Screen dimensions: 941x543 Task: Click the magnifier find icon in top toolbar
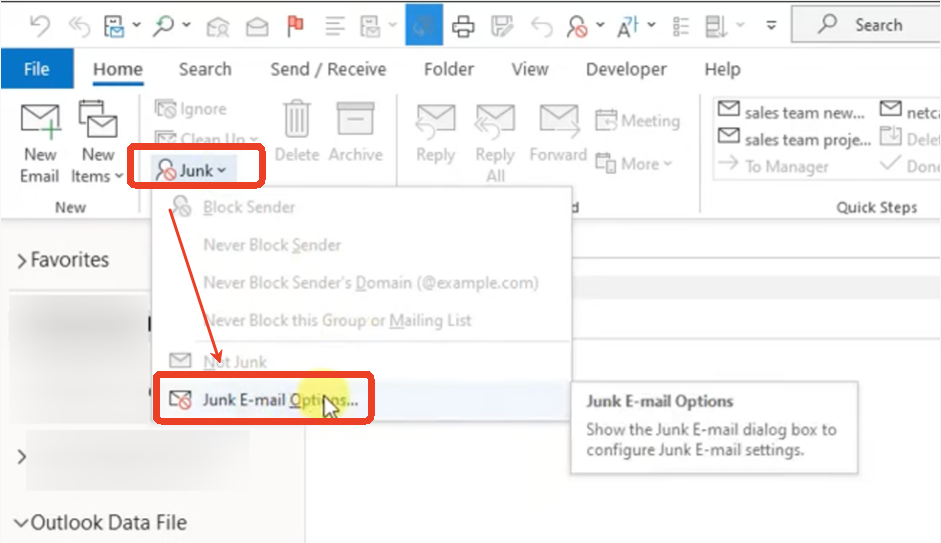click(163, 25)
